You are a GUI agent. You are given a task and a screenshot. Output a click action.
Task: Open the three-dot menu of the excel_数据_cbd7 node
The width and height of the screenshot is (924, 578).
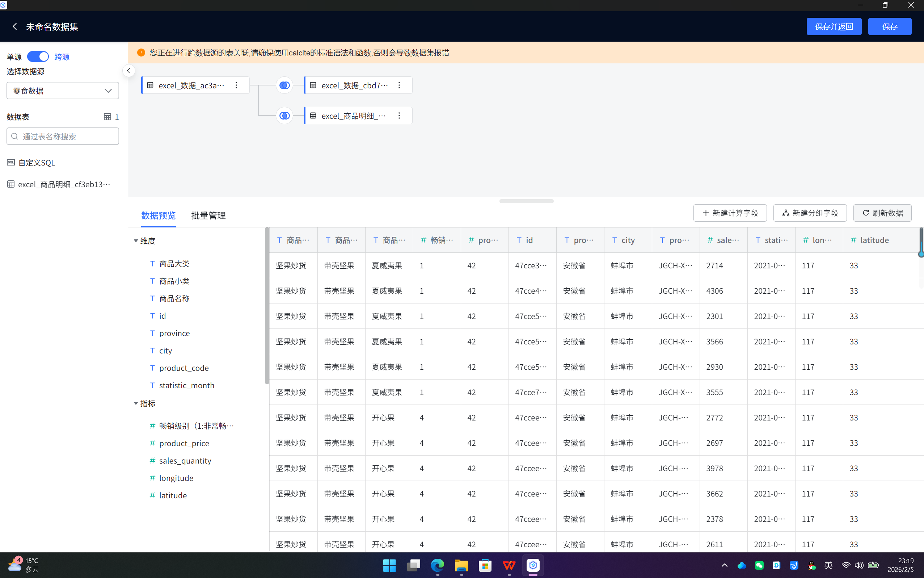[x=399, y=85]
